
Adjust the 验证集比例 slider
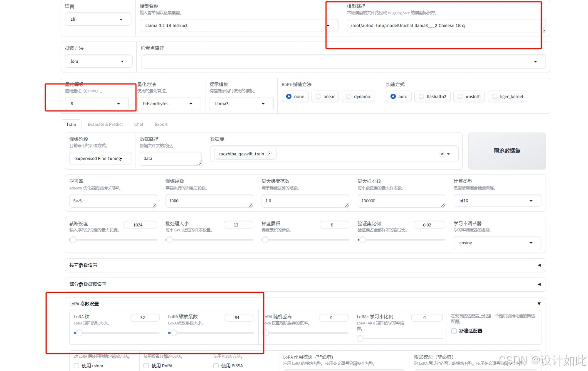401,240
